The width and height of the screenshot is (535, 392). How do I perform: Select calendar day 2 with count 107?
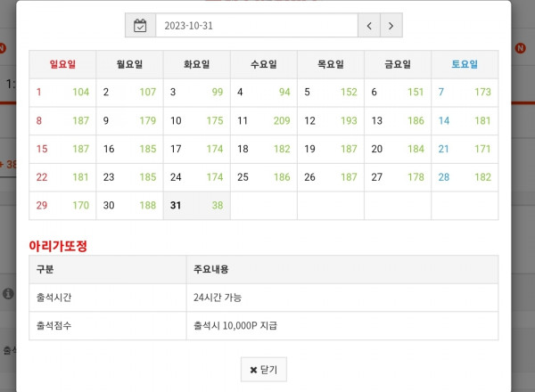(x=129, y=93)
